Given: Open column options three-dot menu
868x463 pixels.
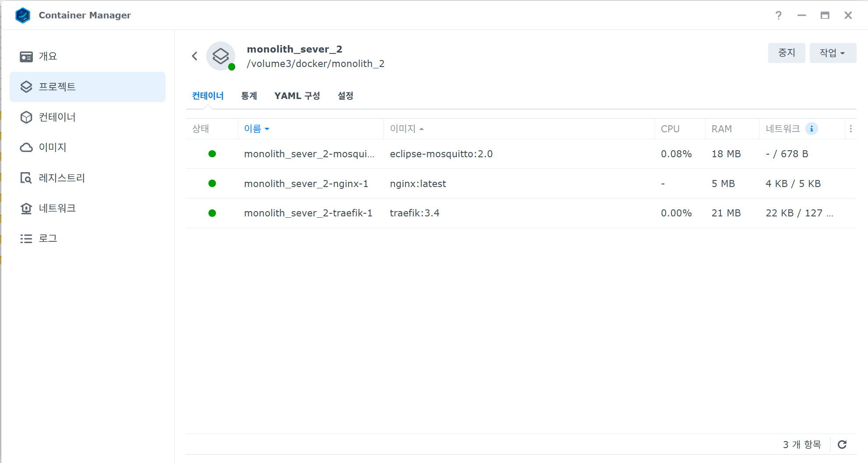Looking at the screenshot, I should [850, 129].
